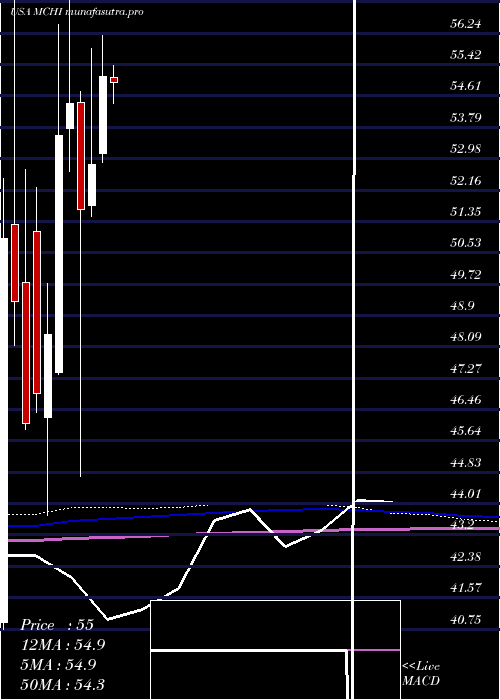Click the 45.64 axis value
Image resolution: width=500 pixels, height=700 pixels.
click(466, 431)
